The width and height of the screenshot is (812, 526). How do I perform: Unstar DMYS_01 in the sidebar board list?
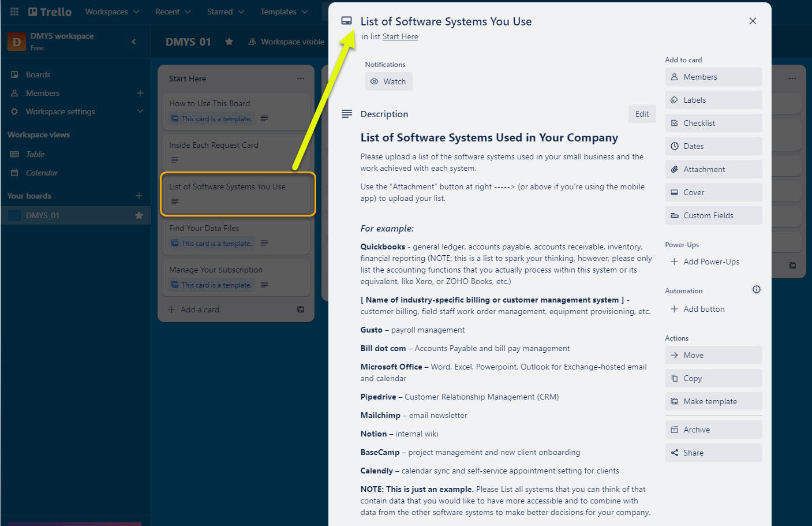point(139,215)
